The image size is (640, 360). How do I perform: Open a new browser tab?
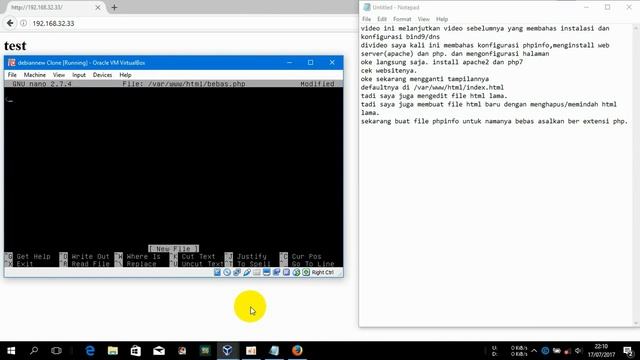point(114,7)
